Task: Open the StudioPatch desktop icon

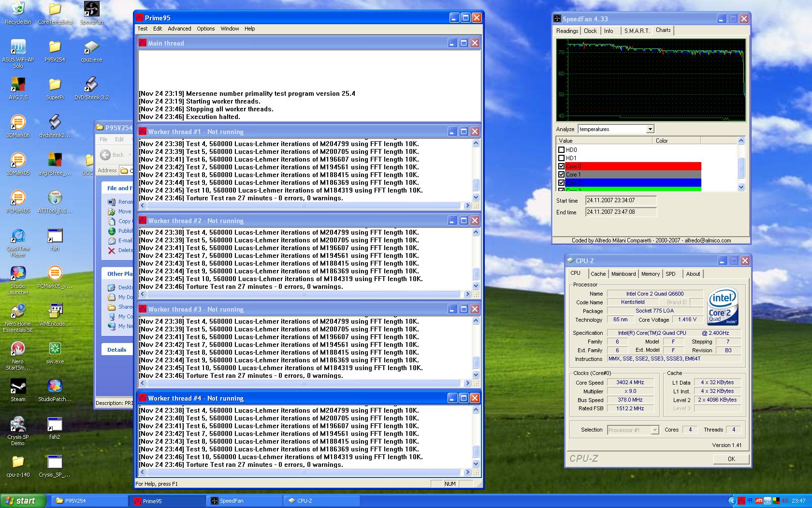Action: (55, 390)
